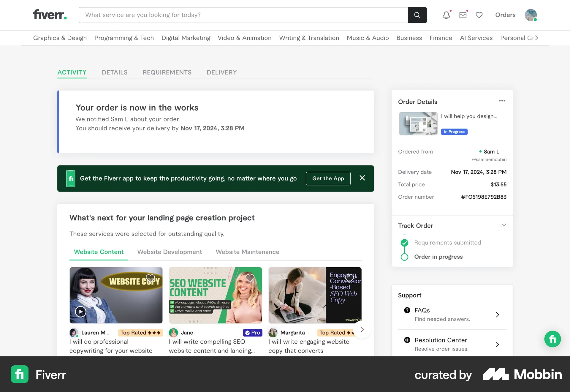Switch to the Requirements tab
This screenshot has height=392, width=570.
click(x=167, y=72)
